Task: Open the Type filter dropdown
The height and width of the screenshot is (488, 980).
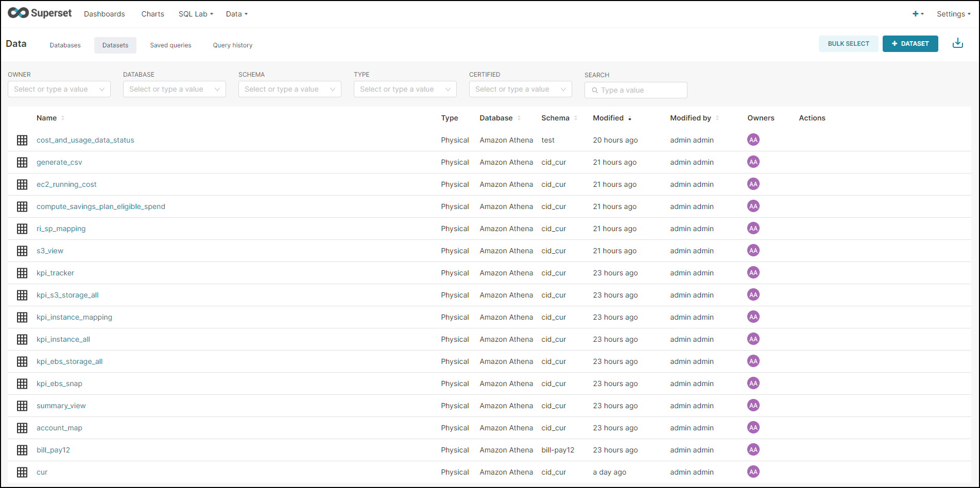Action: click(405, 89)
